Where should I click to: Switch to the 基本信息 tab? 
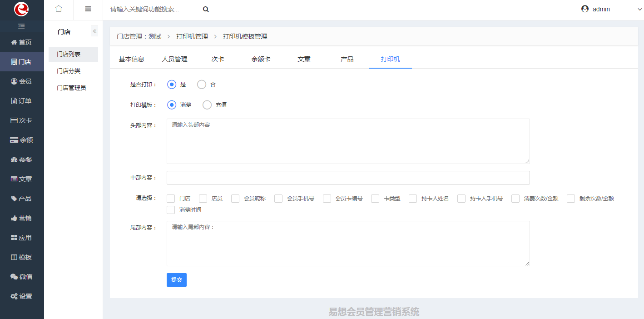click(131, 59)
